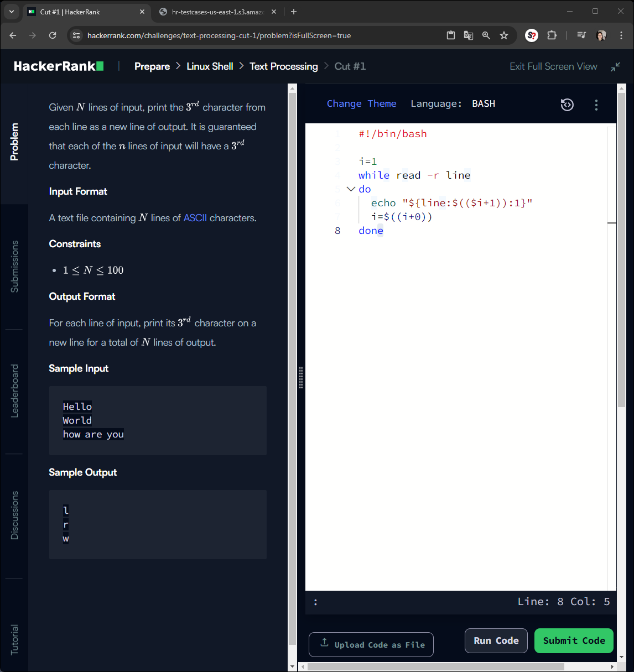Select the Leaderboard side tab
The height and width of the screenshot is (672, 634).
click(14, 391)
